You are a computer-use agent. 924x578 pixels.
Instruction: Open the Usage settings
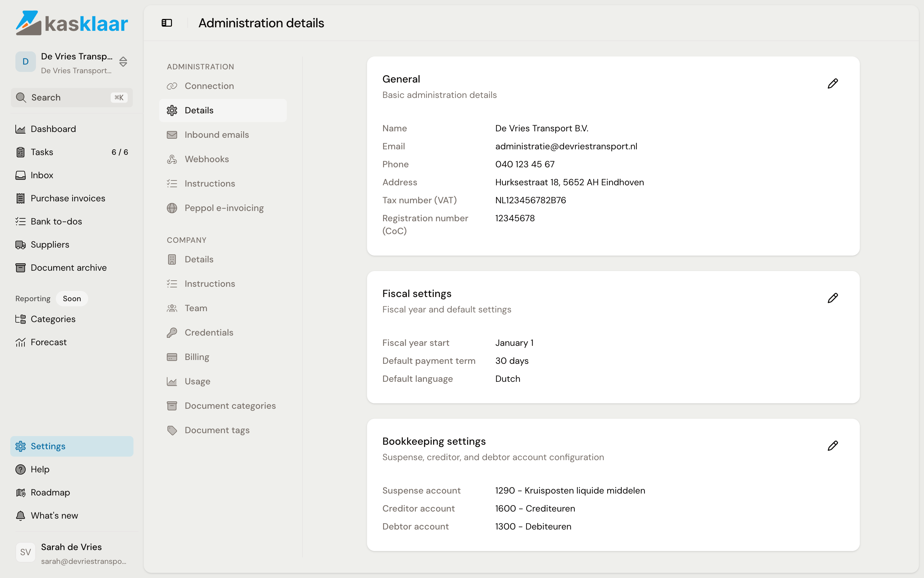(x=223, y=382)
